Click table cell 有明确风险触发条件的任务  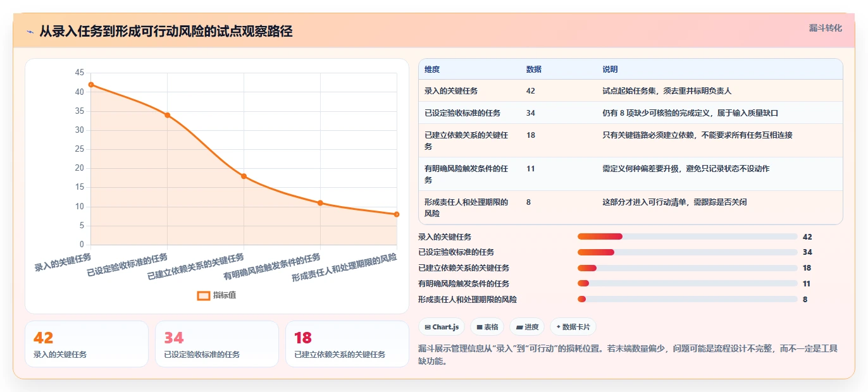[x=466, y=174]
